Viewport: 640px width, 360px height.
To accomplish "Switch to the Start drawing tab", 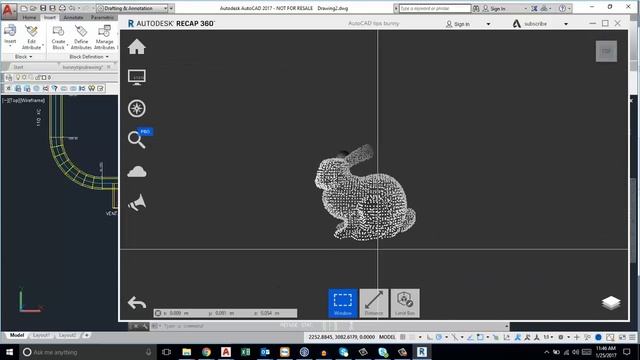I will (19, 67).
